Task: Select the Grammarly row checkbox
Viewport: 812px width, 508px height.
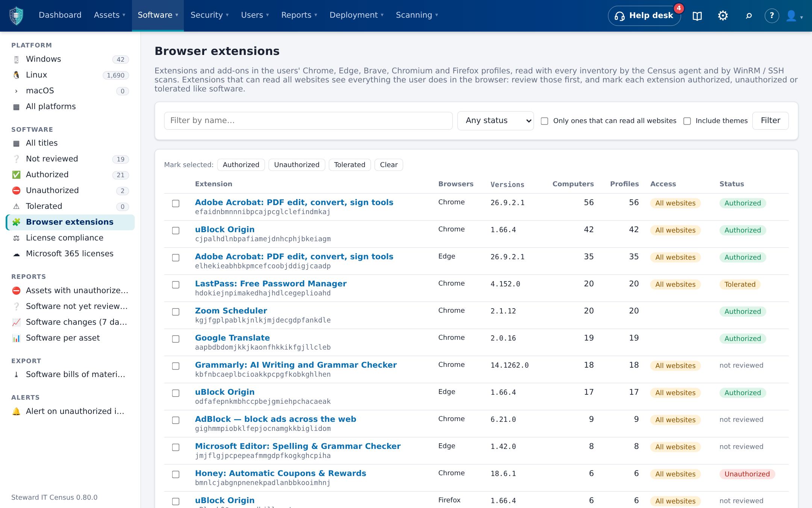Action: (176, 366)
